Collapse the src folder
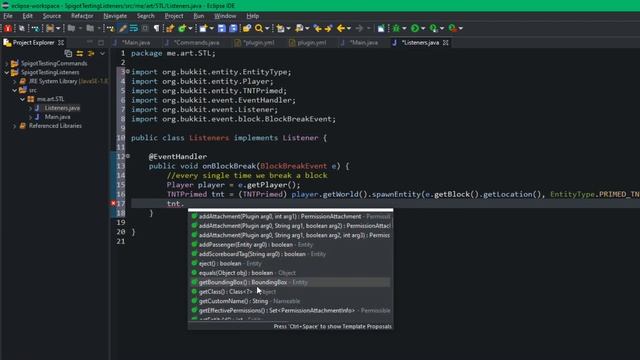Image resolution: width=640 pixels, height=360 pixels. (x=15, y=90)
